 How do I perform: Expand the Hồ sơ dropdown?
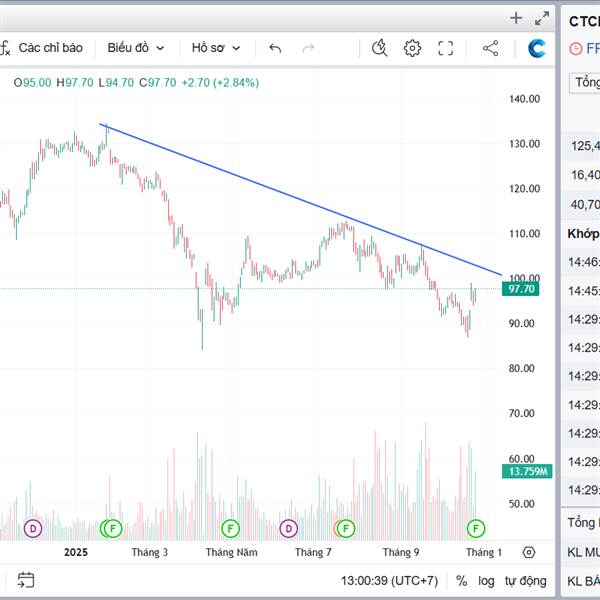tap(216, 47)
